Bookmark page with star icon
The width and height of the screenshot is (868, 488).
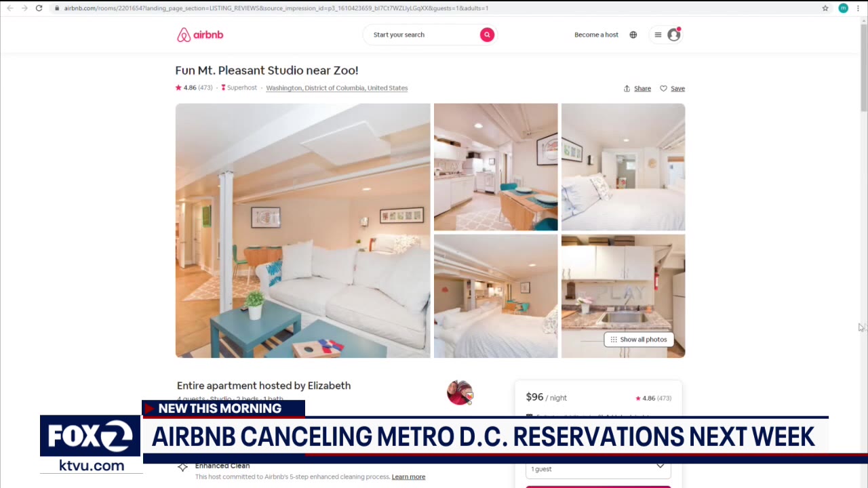pyautogui.click(x=825, y=8)
